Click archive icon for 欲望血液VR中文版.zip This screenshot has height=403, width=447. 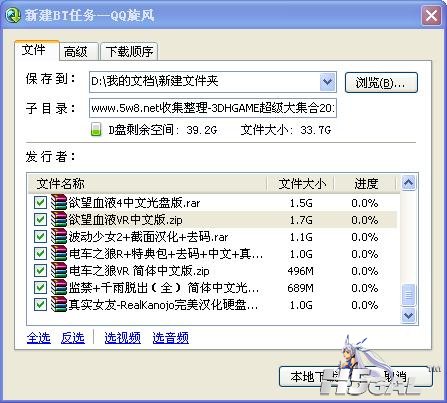(59, 219)
